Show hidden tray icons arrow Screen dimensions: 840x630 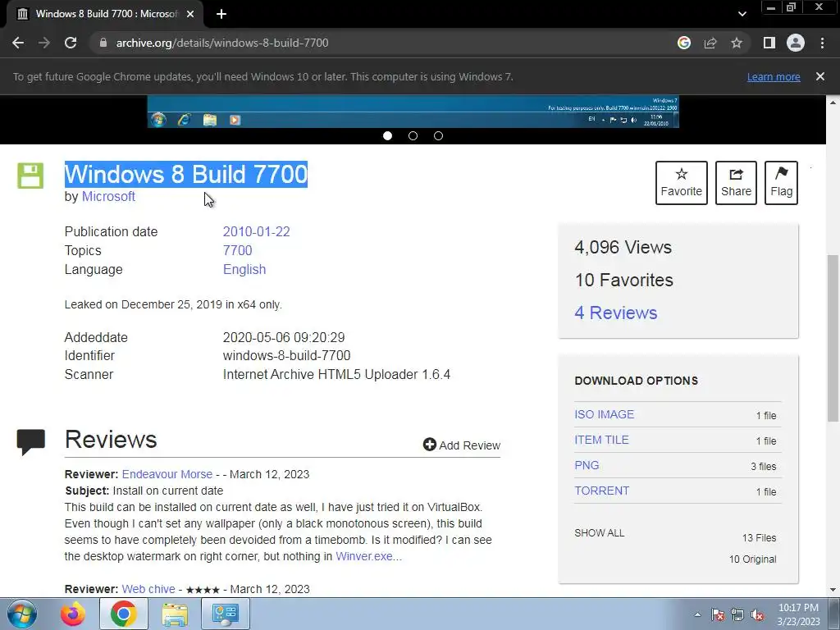(x=697, y=614)
